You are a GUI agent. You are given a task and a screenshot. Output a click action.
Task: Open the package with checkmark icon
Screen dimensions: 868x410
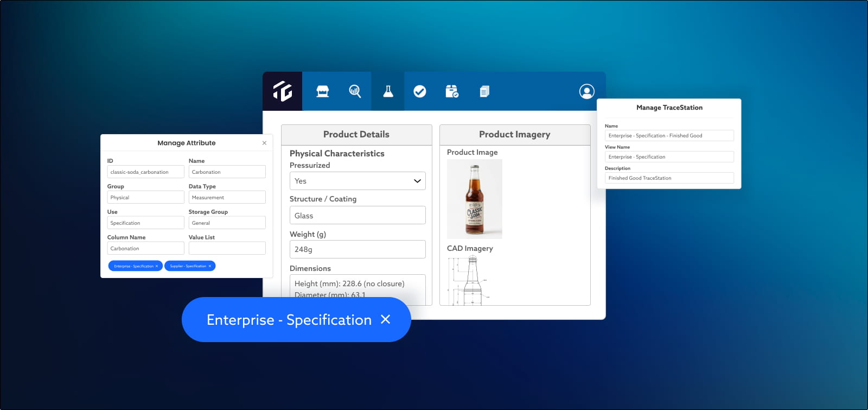pos(452,91)
